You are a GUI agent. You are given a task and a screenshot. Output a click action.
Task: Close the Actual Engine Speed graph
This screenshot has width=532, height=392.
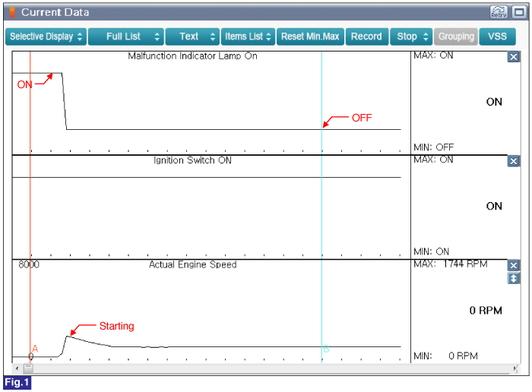513,265
